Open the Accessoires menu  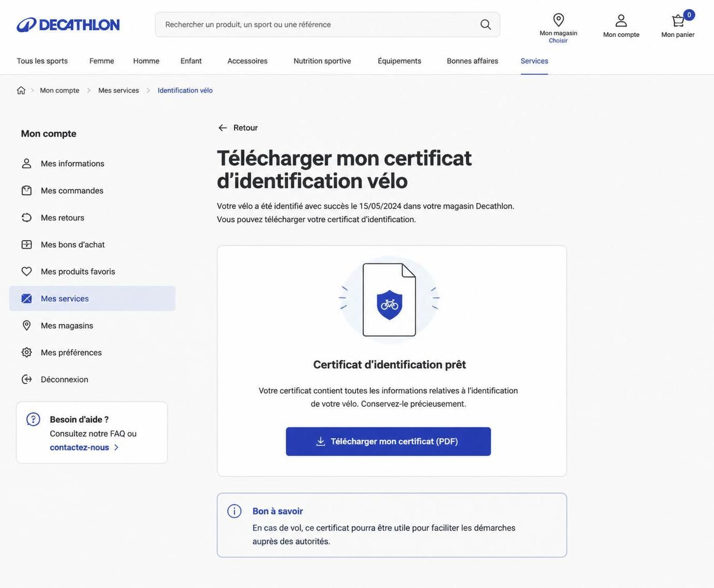pos(247,61)
